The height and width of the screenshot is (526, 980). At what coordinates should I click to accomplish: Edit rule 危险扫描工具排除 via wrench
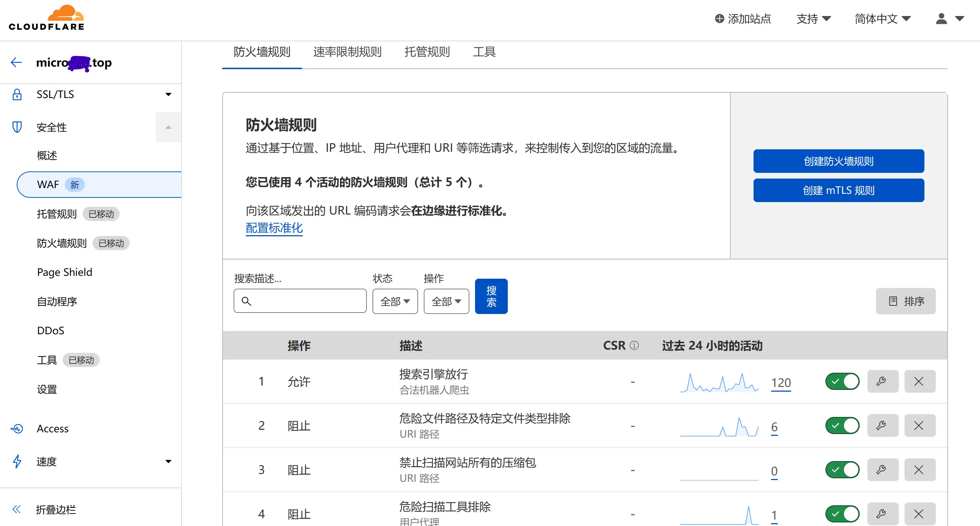pos(883,514)
